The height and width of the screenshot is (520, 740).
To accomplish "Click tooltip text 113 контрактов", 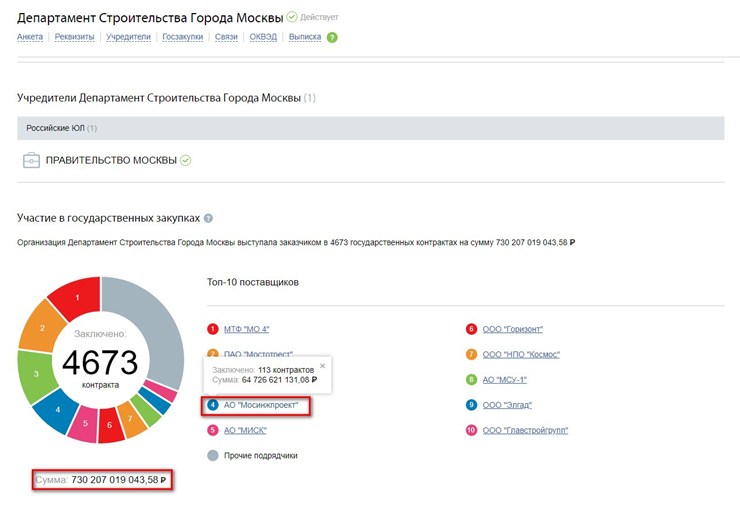I will (286, 370).
